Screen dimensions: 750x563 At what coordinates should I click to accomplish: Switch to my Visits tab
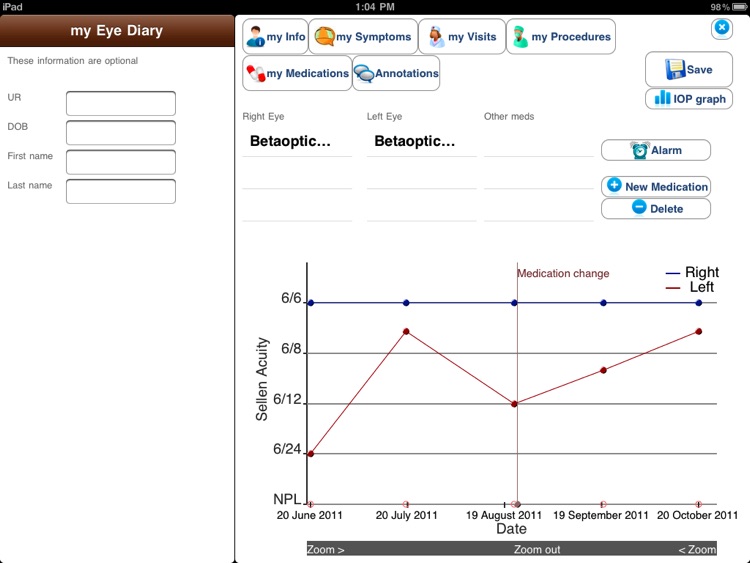(462, 36)
